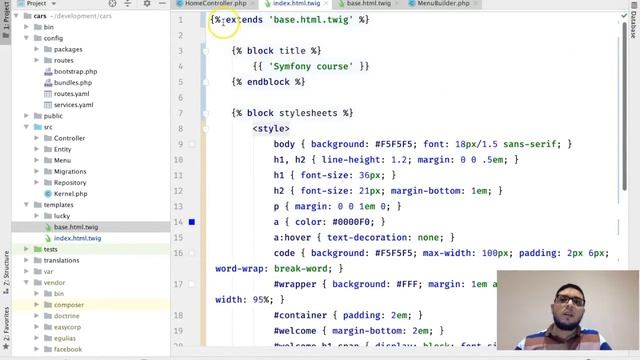This screenshot has width=640, height=360.
Task: Select services.yaml file icon
Action: click(x=48, y=104)
